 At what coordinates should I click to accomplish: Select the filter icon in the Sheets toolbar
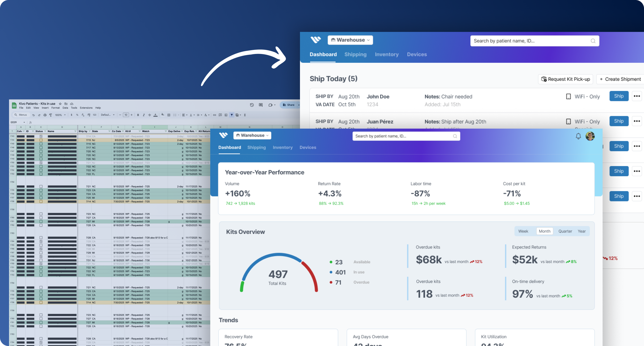[x=231, y=115]
